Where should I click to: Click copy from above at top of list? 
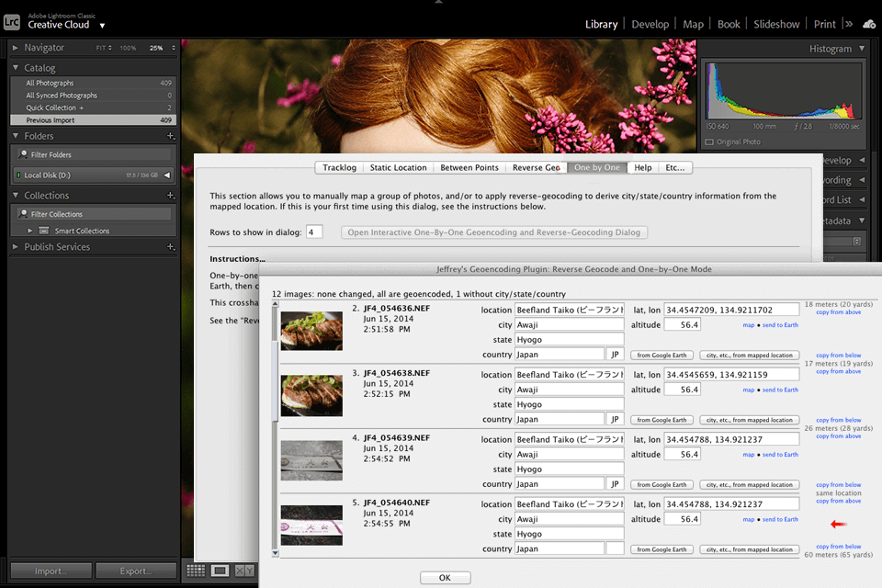point(838,312)
